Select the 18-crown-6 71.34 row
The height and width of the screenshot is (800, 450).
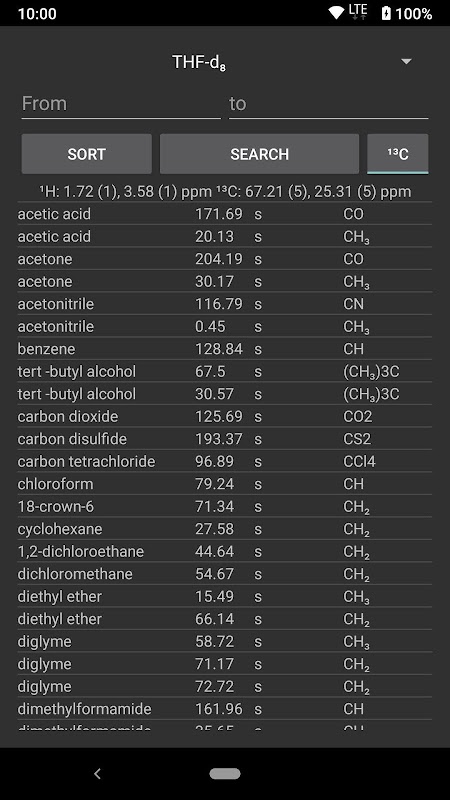224,506
